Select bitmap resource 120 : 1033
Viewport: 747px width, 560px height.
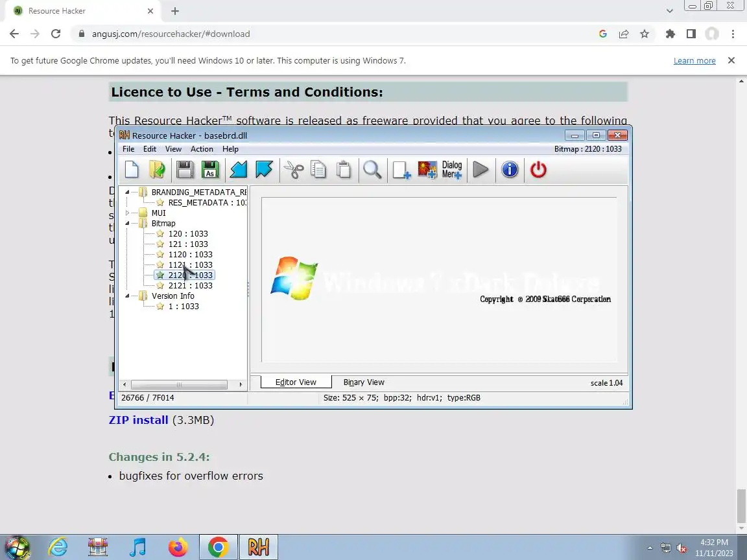187,233
